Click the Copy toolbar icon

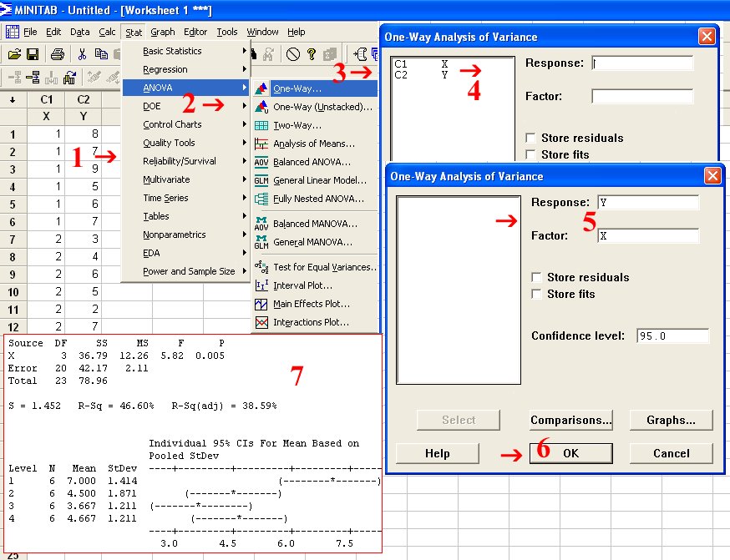[101, 54]
